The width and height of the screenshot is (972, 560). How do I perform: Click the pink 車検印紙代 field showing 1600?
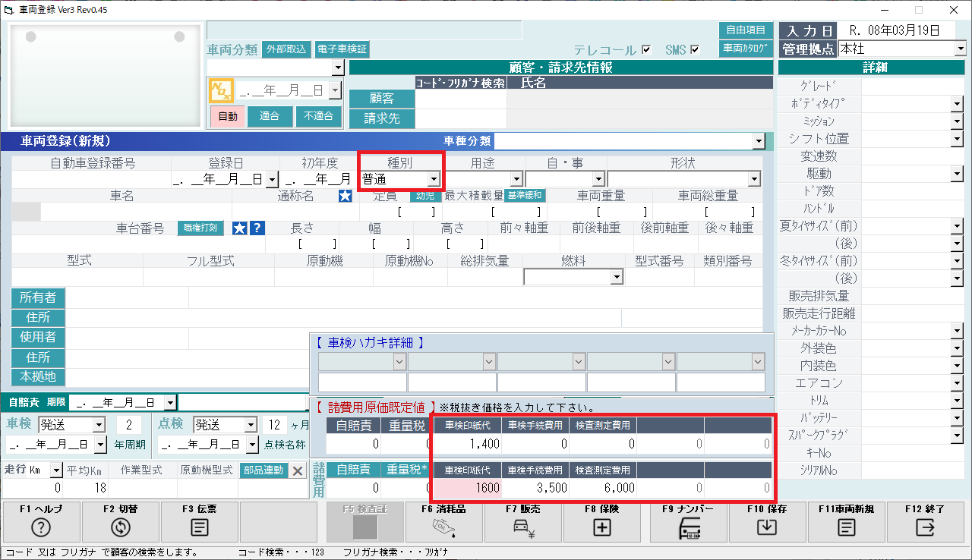click(468, 488)
